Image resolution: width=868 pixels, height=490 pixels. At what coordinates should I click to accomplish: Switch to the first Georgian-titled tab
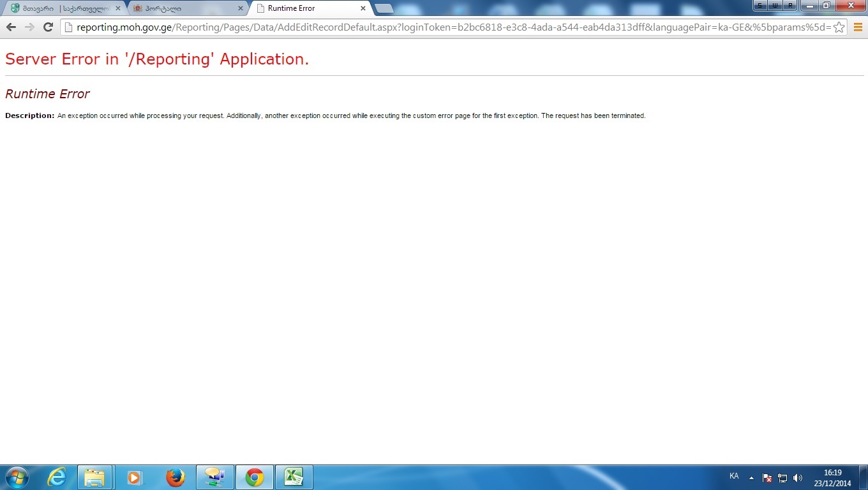61,8
